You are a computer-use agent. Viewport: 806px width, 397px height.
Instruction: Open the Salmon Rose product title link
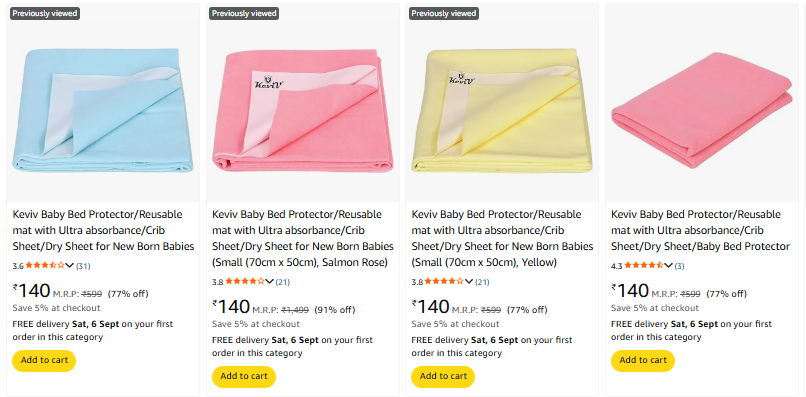303,239
